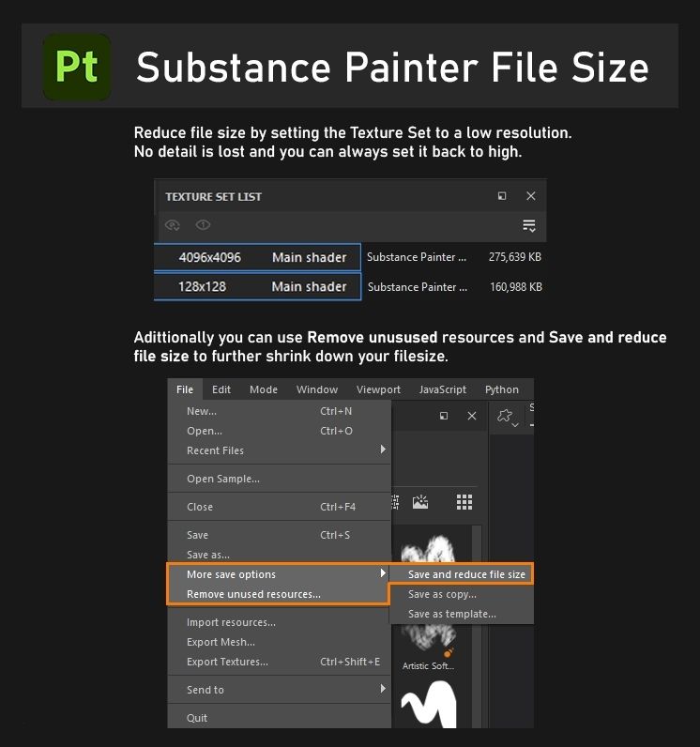The width and height of the screenshot is (700, 747).
Task: Select the white wavy stroke brush thumbnail
Action: pos(429,704)
